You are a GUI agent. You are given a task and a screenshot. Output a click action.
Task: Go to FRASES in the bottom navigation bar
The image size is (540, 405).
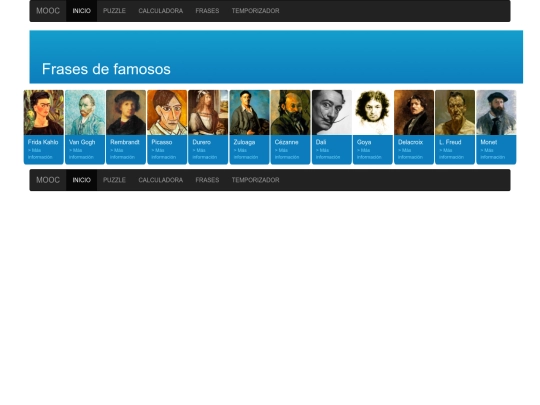pyautogui.click(x=207, y=180)
